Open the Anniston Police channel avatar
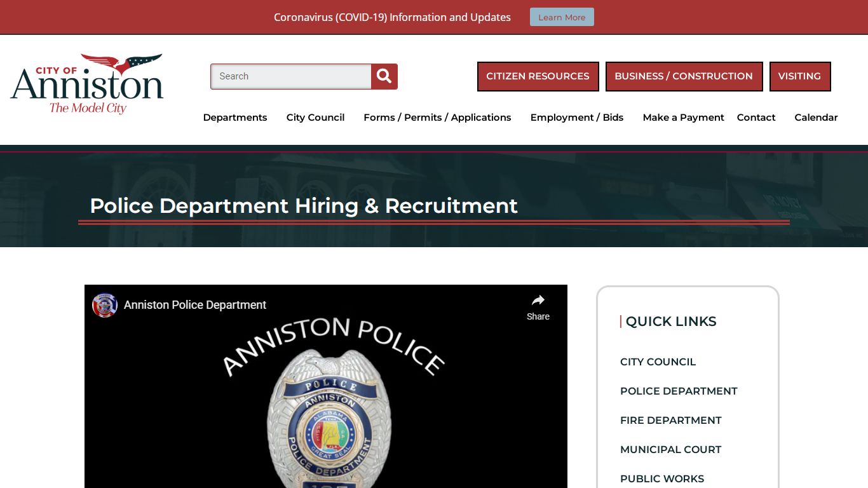Screen dimensions: 868x488 point(105,305)
